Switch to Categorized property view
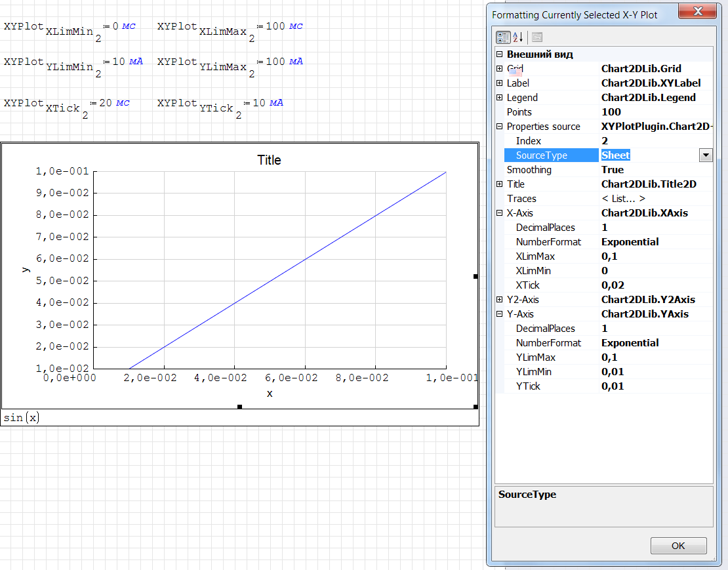728x570 pixels. (x=503, y=37)
